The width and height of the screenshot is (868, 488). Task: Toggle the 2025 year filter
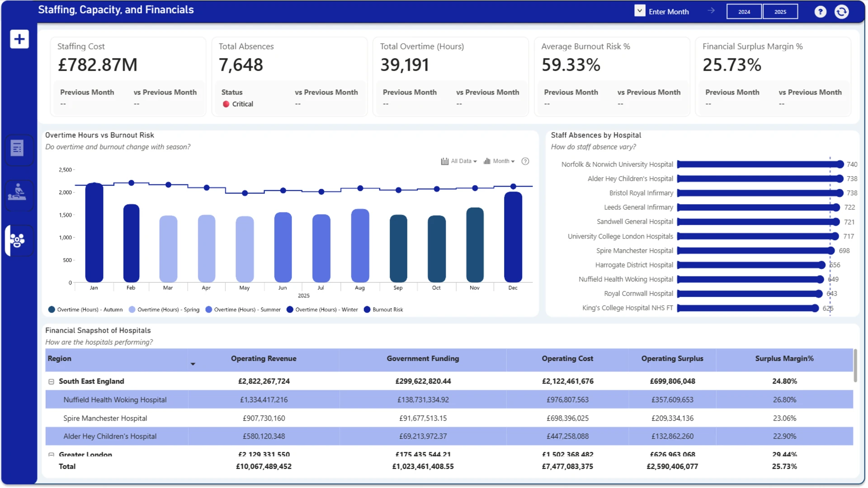pos(780,12)
